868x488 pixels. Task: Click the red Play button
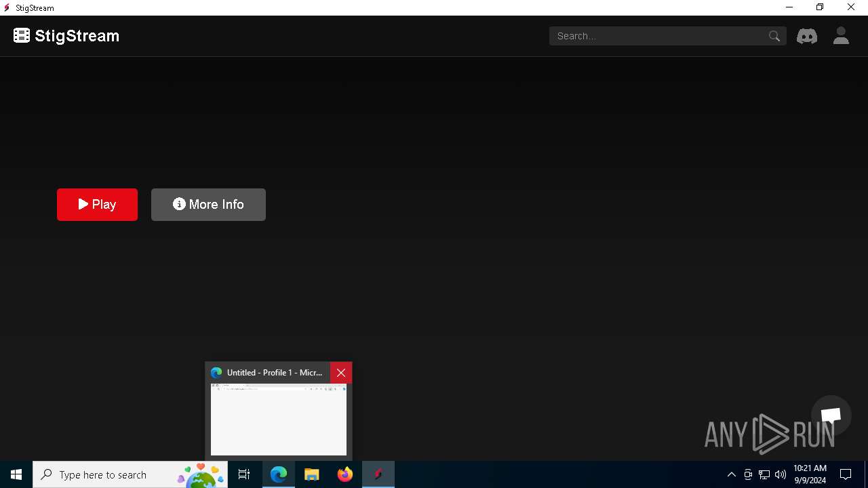point(97,205)
